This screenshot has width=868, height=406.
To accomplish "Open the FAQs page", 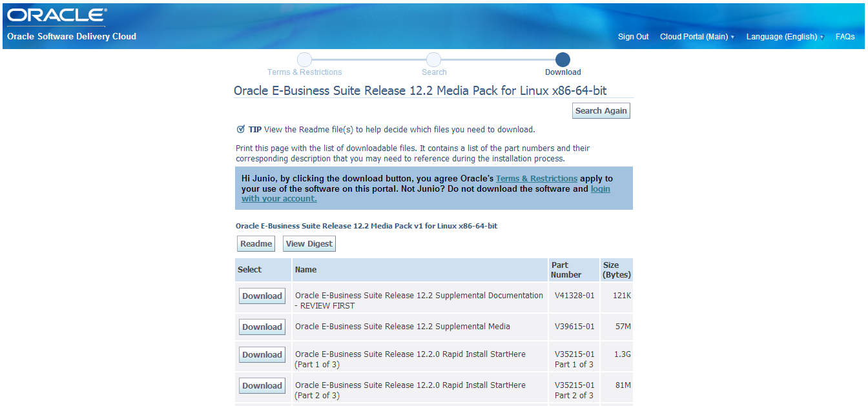I will pyautogui.click(x=845, y=37).
